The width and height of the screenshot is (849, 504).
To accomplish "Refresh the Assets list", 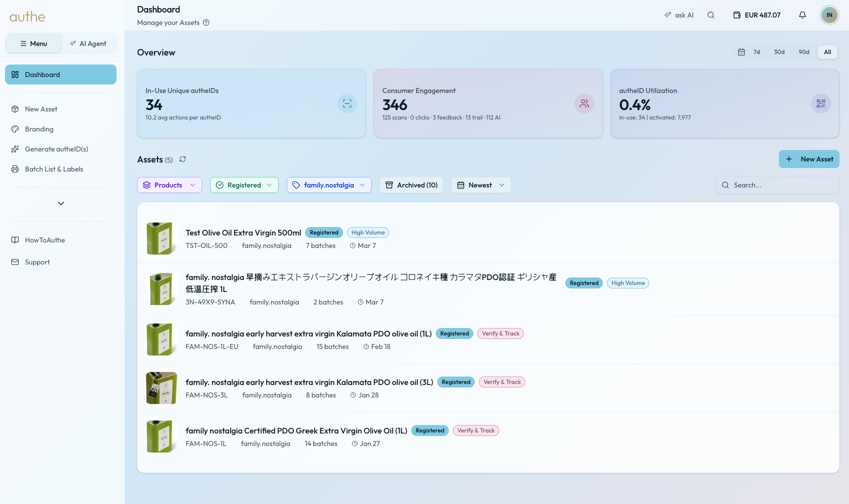I will pos(183,159).
